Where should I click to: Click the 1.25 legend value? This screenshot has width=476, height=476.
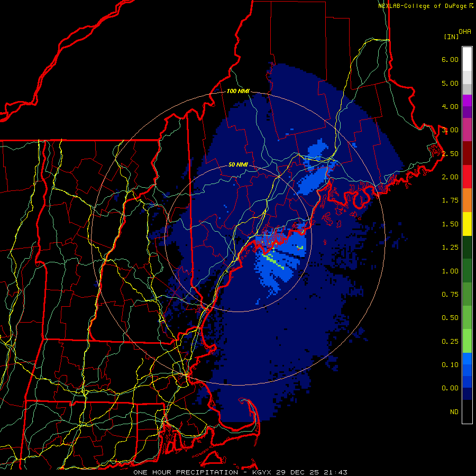click(x=450, y=248)
